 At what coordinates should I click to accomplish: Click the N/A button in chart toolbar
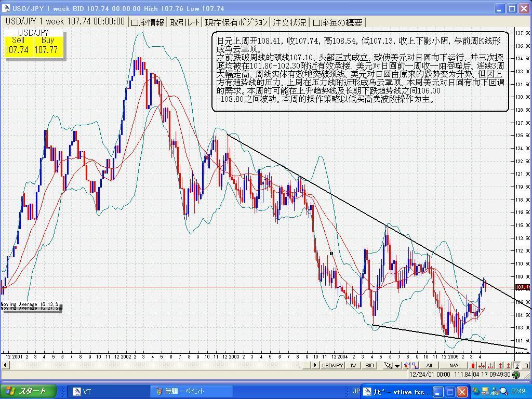(x=454, y=365)
